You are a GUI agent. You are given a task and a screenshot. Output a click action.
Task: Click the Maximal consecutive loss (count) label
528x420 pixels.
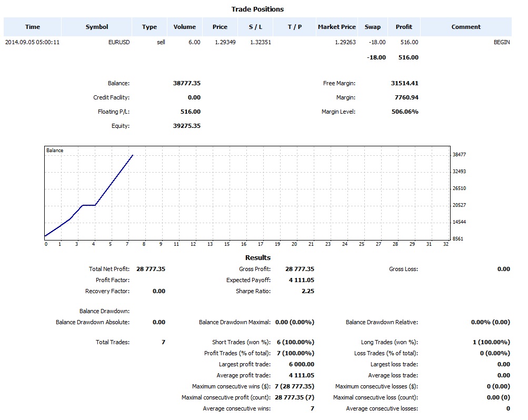[376, 398]
